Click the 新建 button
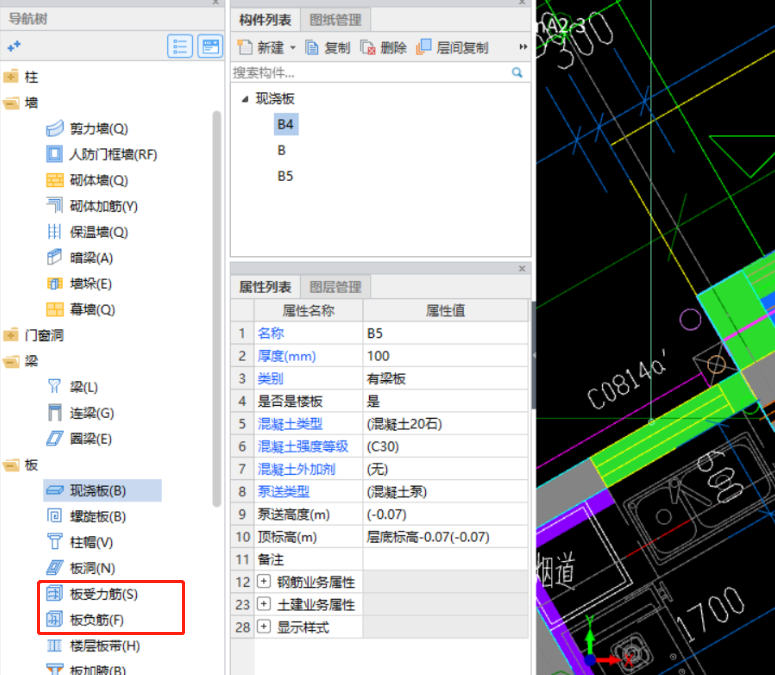The height and width of the screenshot is (675, 775). pyautogui.click(x=260, y=47)
